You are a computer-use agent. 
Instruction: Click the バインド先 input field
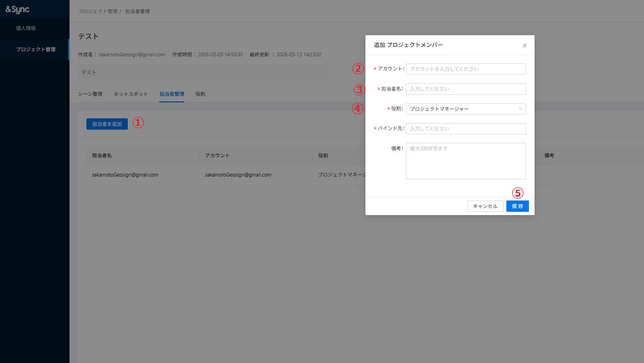click(466, 129)
